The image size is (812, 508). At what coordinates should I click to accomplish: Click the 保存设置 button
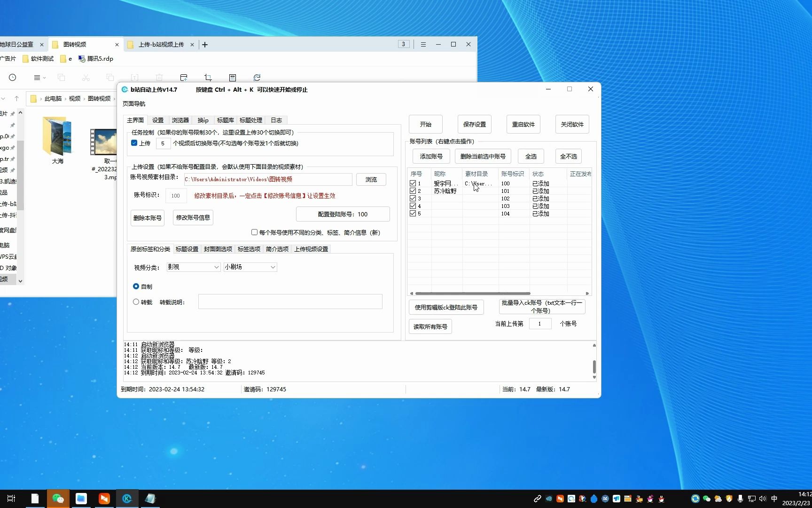[475, 124]
